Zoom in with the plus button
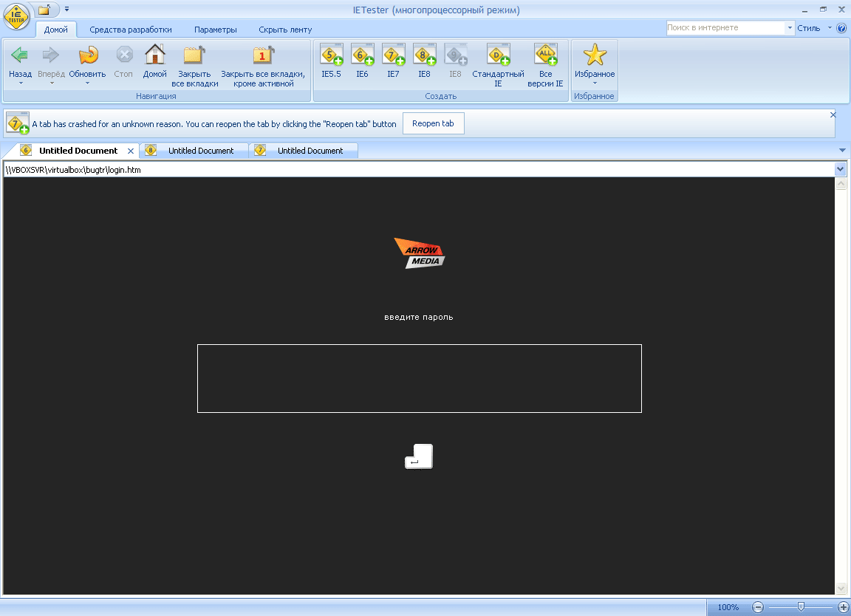The width and height of the screenshot is (851, 616). coord(843,607)
